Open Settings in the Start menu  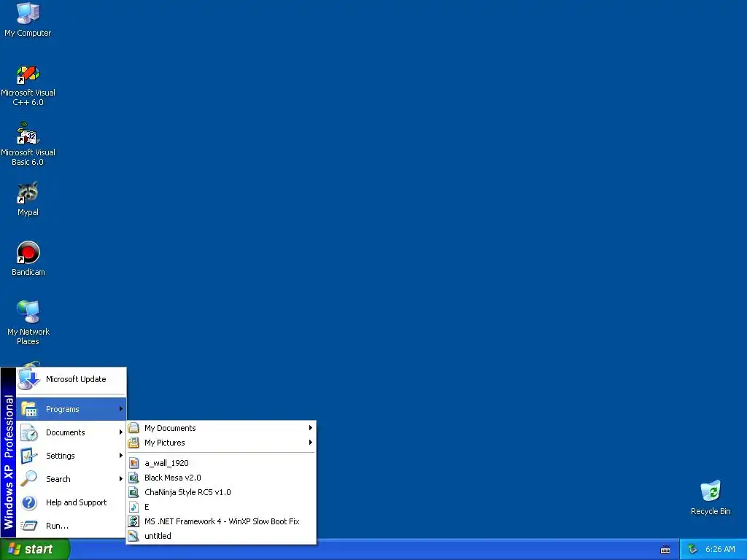[71, 456]
